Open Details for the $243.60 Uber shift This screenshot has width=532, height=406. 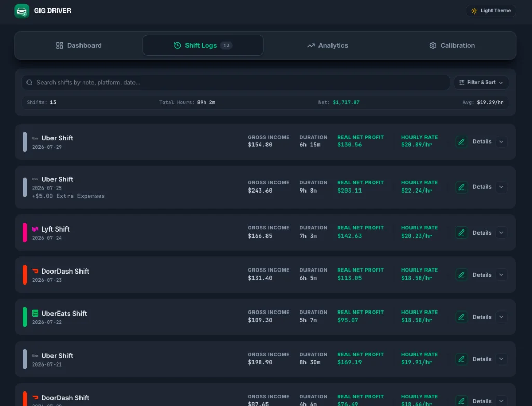pyautogui.click(x=482, y=187)
